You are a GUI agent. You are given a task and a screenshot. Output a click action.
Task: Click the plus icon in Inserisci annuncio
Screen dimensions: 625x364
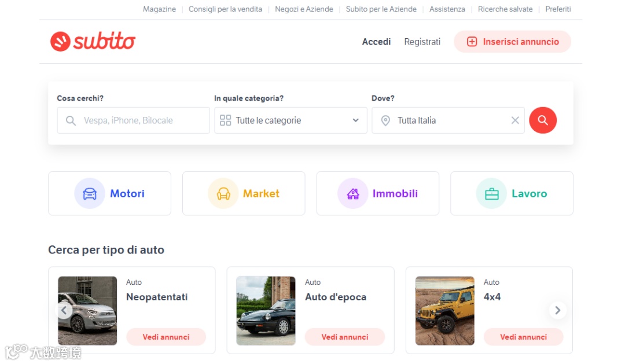472,42
